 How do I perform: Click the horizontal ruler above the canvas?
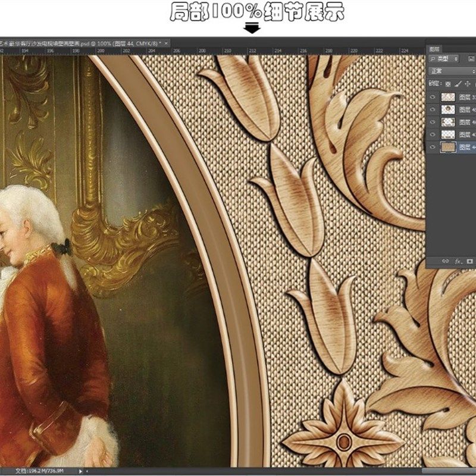click(x=212, y=51)
